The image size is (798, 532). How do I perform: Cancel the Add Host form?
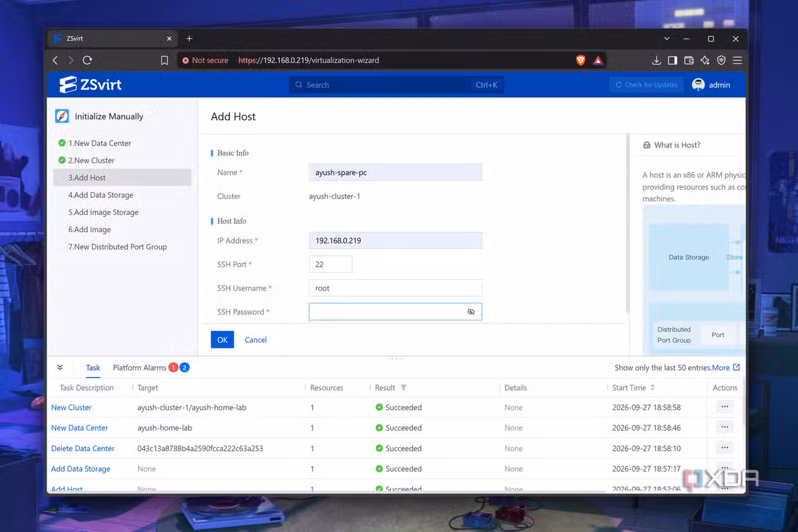tap(256, 340)
